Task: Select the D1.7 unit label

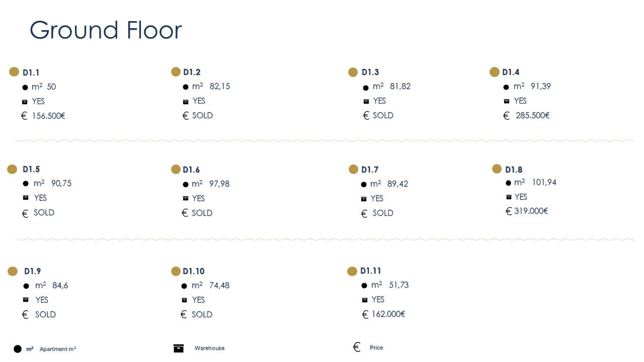Action: pos(370,169)
